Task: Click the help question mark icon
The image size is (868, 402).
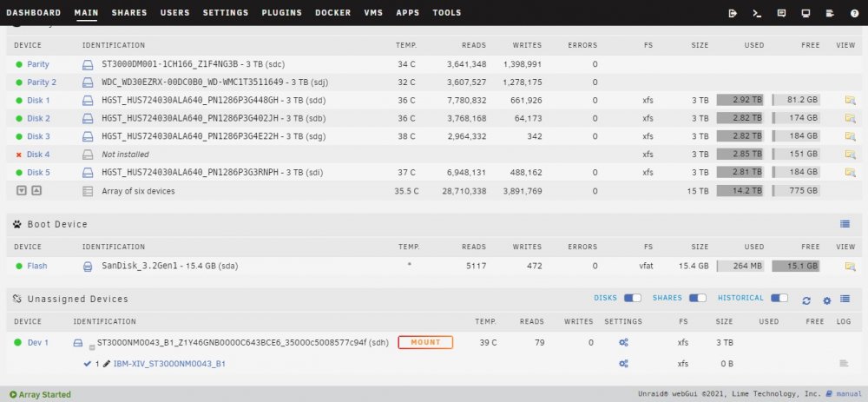Action: pos(854,13)
